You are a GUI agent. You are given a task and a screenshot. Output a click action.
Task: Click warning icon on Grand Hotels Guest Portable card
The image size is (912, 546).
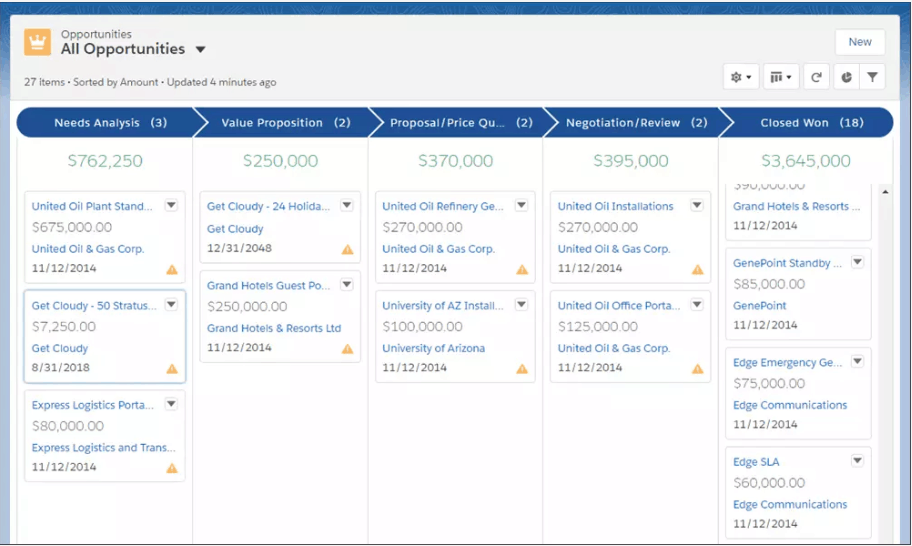coord(347,349)
